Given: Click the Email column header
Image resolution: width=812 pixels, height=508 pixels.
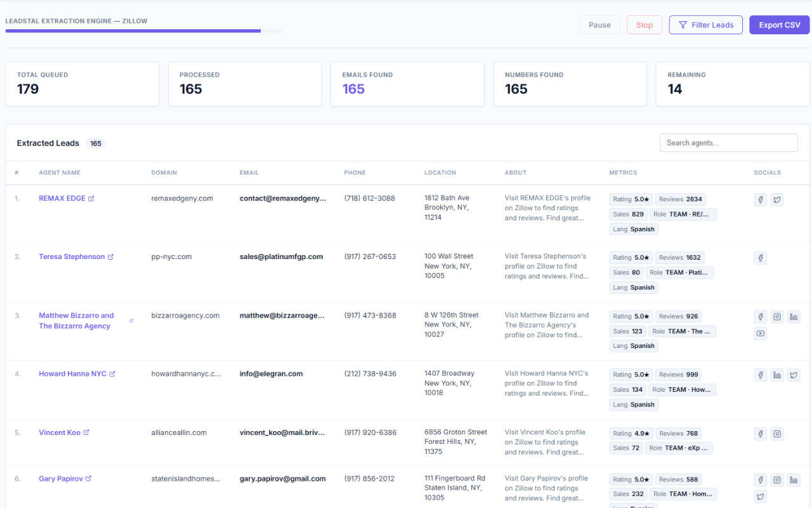Looking at the screenshot, I should click(x=249, y=173).
